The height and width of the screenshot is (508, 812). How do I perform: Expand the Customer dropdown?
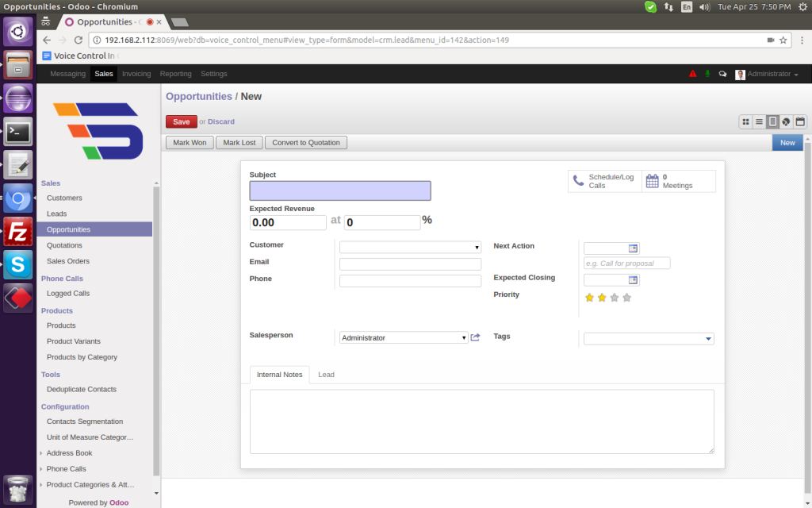click(x=477, y=248)
